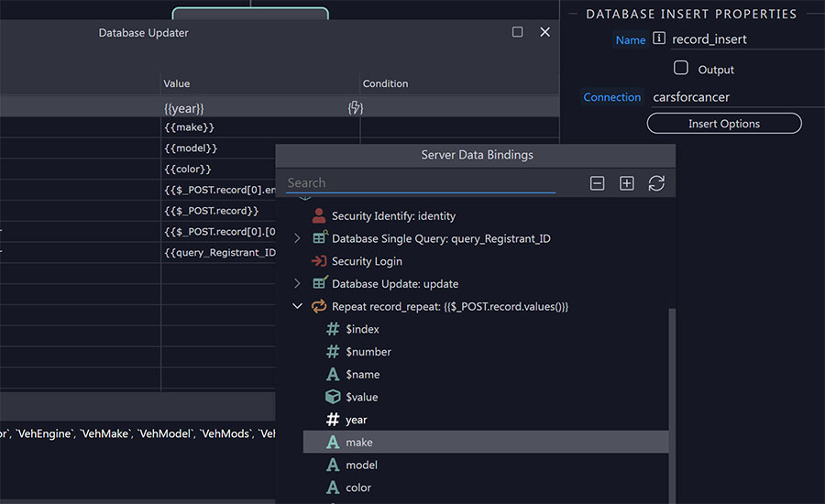Click the {{year}} value cell
This screenshot has width=825, height=504.
click(x=260, y=108)
